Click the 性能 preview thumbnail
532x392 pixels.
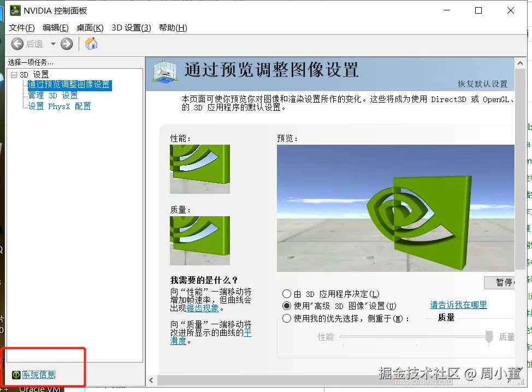pyautogui.click(x=200, y=169)
